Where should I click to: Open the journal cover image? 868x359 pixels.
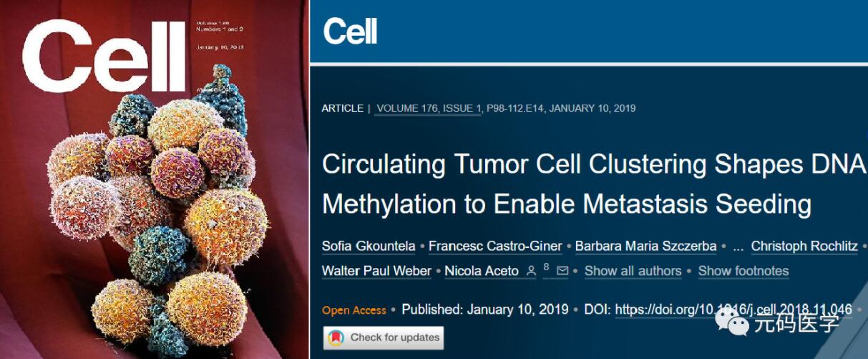pos(155,179)
